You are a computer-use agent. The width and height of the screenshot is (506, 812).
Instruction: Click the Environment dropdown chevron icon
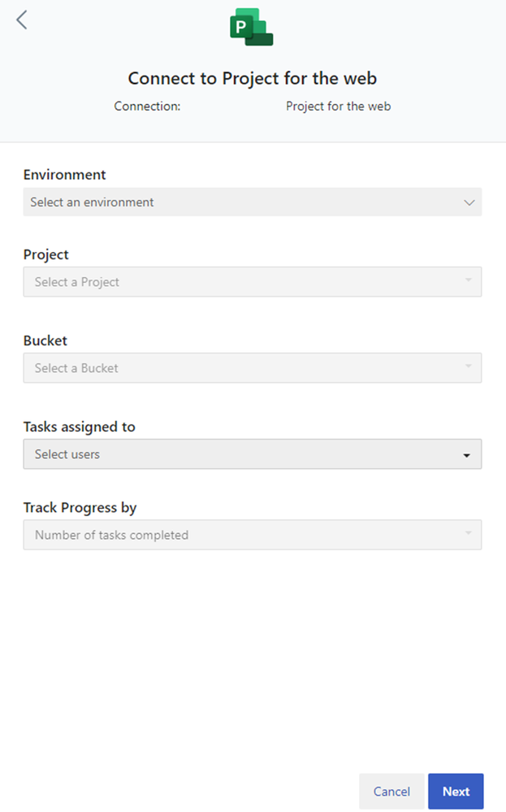[x=469, y=202]
